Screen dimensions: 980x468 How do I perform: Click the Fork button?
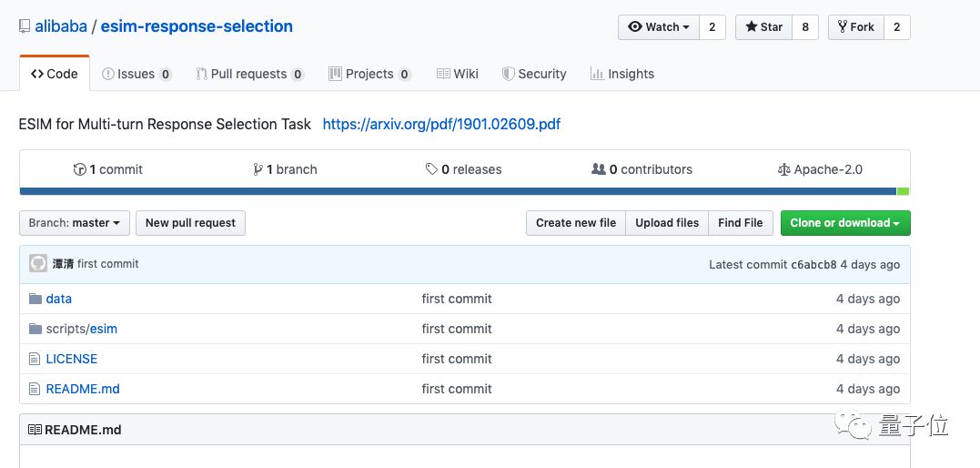tap(855, 27)
